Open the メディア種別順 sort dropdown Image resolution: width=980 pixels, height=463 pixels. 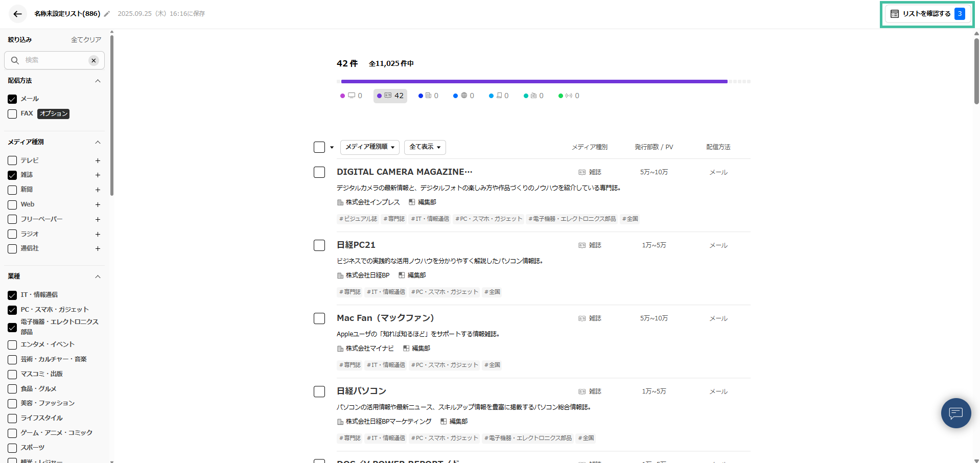(x=369, y=147)
